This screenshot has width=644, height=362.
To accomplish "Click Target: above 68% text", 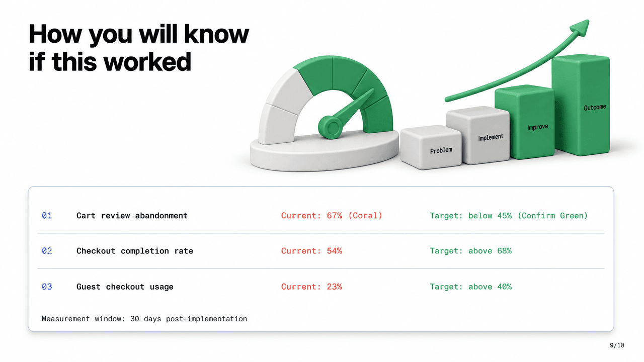I will tap(470, 251).
